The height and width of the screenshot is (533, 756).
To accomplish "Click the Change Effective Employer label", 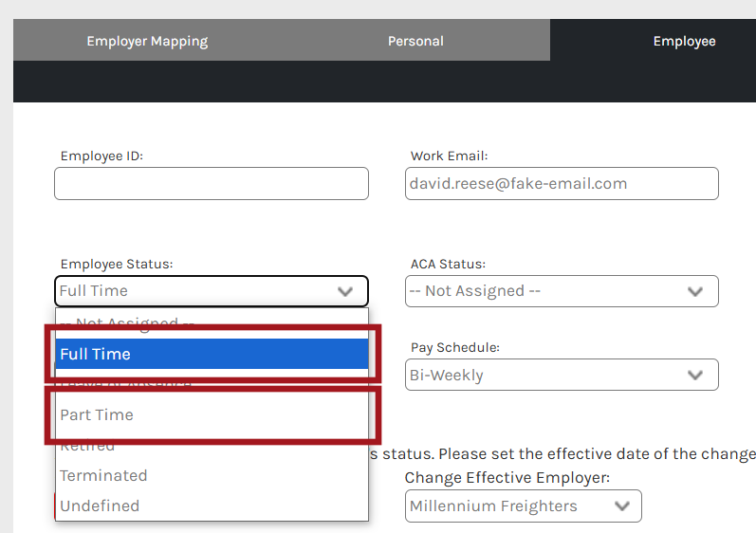I will pos(507,478).
